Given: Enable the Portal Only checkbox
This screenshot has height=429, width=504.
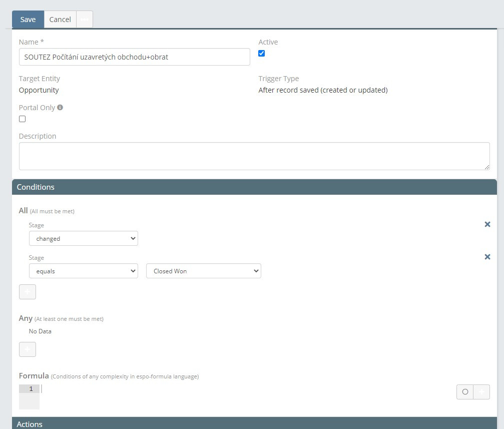Looking at the screenshot, I should (x=22, y=119).
